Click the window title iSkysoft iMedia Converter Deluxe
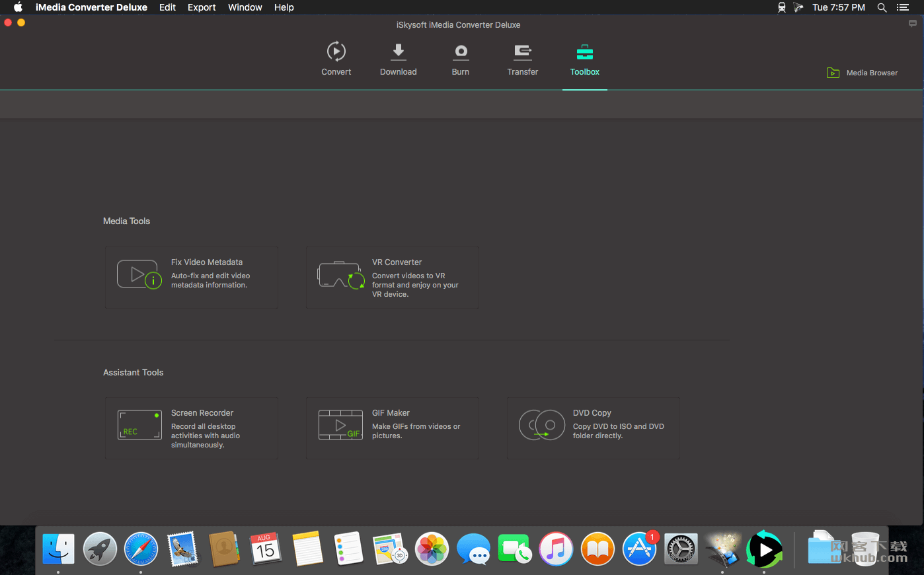The width and height of the screenshot is (924, 575). pos(458,24)
